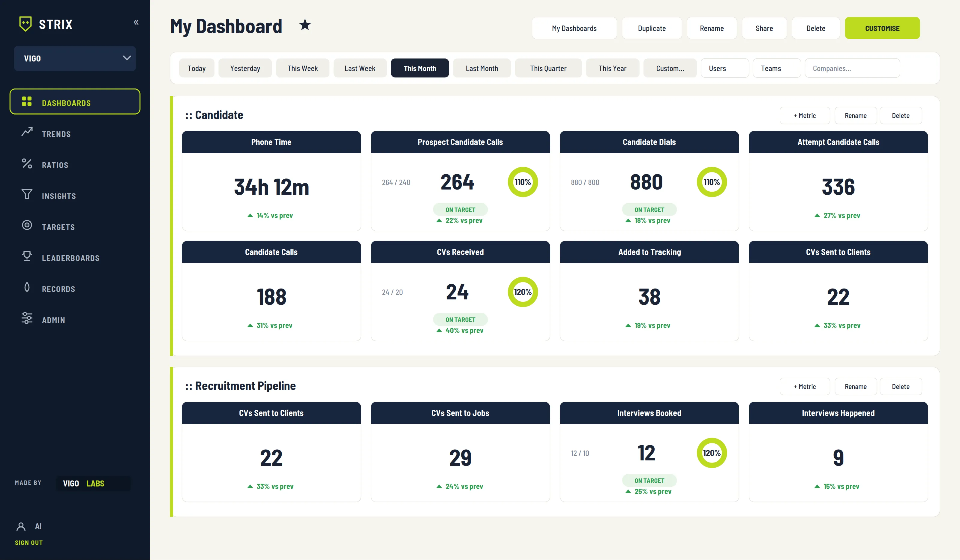Open the Added to Tracking card
The image size is (960, 560).
point(649,291)
